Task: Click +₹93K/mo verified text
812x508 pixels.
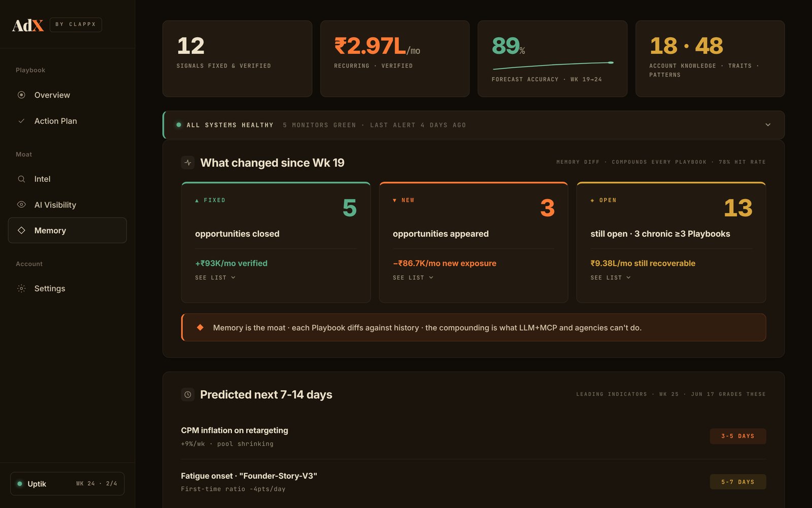Action: click(231, 263)
